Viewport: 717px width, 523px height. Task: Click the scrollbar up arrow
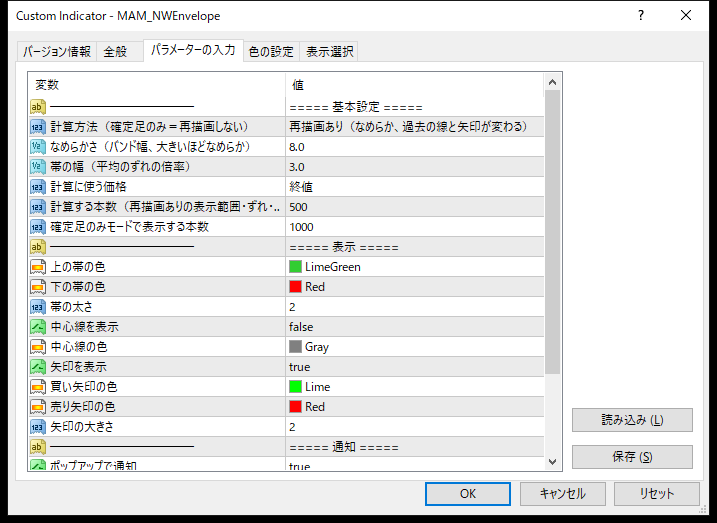(x=552, y=82)
